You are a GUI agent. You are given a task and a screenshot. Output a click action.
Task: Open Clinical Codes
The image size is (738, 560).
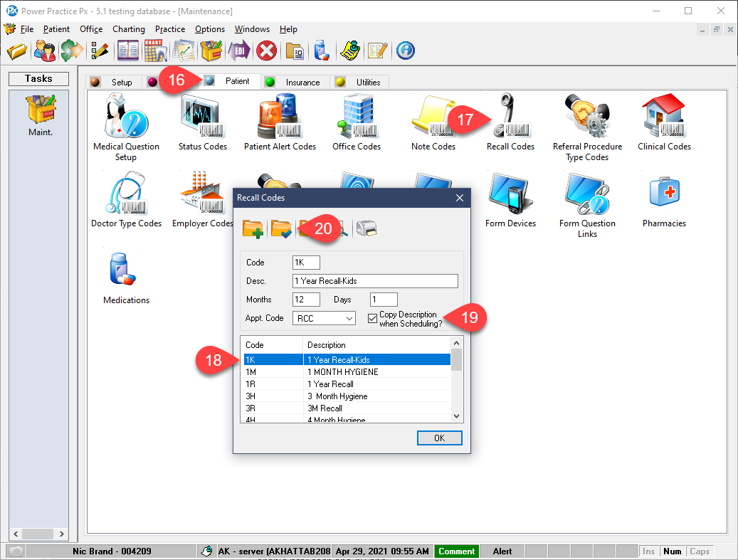(664, 122)
